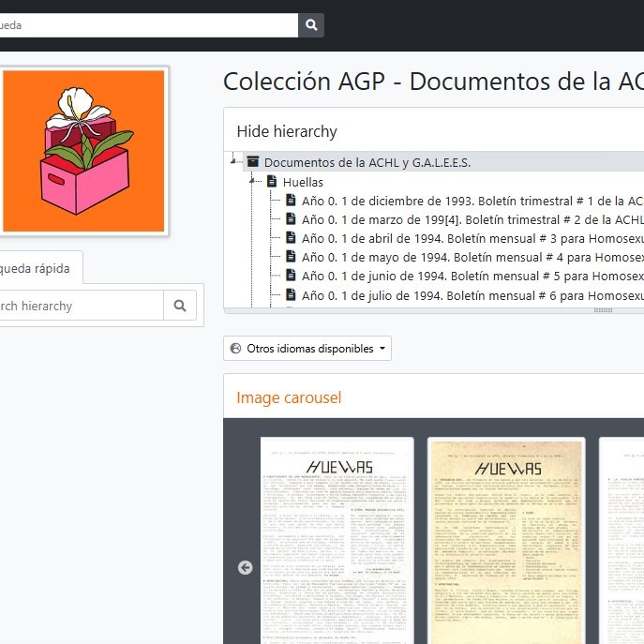
Task: Click the flower box logo image
Action: point(83,150)
